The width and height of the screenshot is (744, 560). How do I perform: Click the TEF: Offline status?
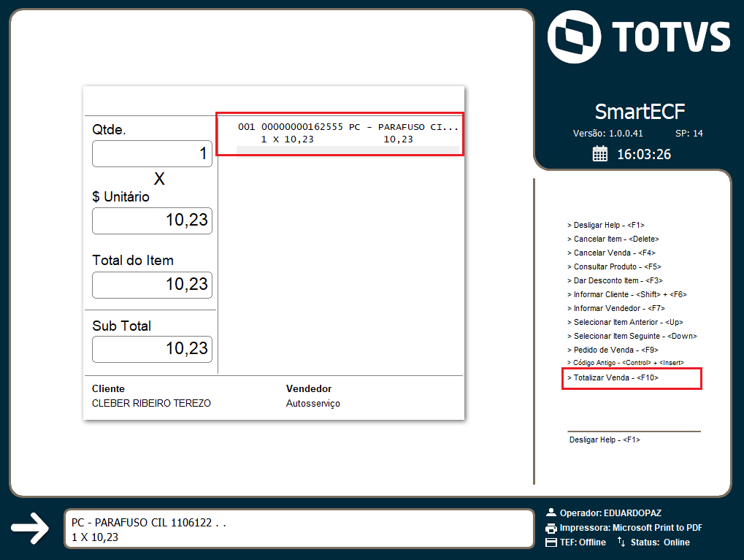point(583,542)
